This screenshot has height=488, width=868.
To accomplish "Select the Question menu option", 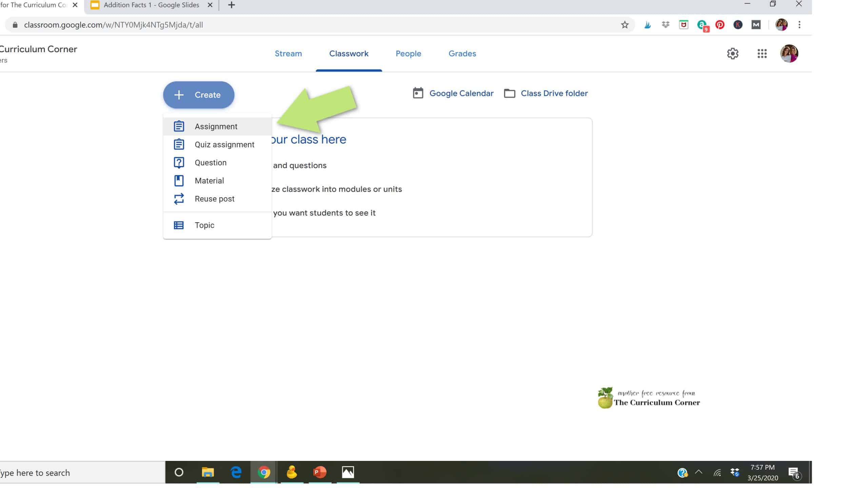I will click(210, 163).
